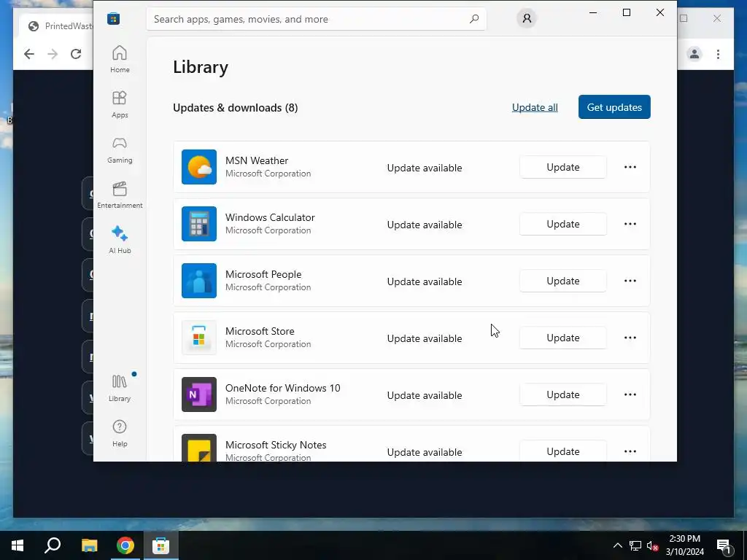This screenshot has height=560, width=747.
Task: Click the MSN Weather app icon
Action: click(x=199, y=167)
